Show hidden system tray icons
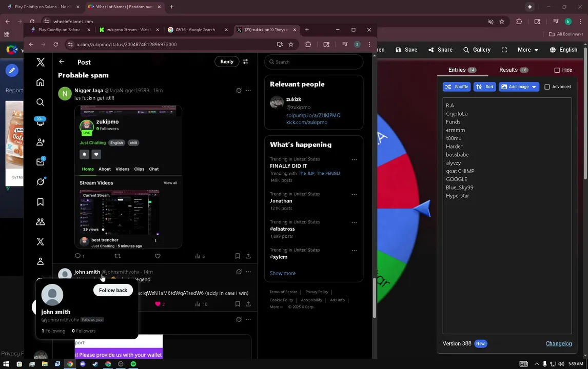 536,364
